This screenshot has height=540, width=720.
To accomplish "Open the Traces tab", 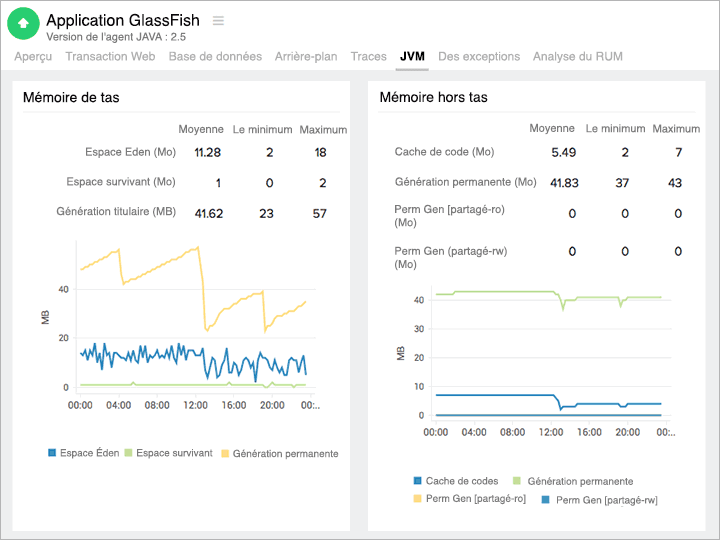I will pyautogui.click(x=368, y=57).
